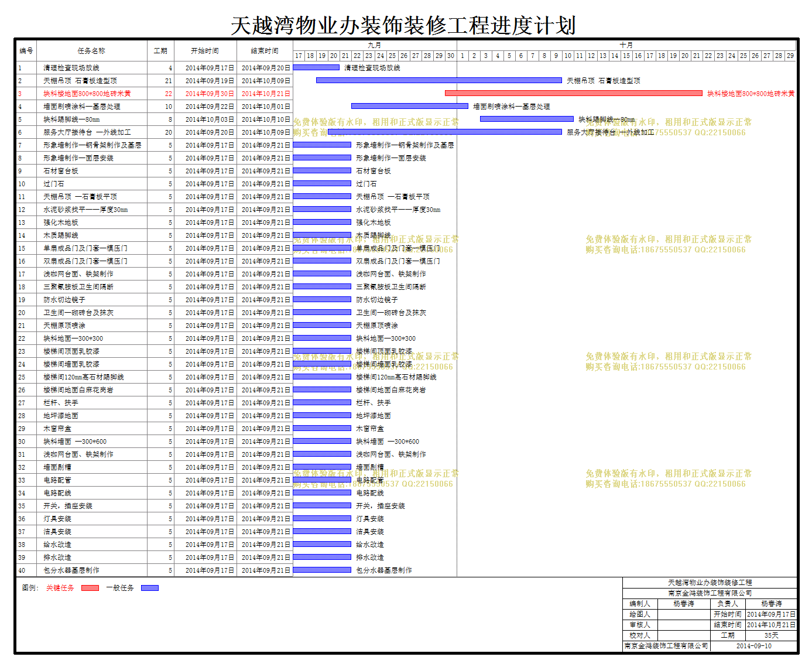Click duration 21 for 天棚吊顶 石膏板造型顶
The width and height of the screenshot is (812, 667).
tap(169, 81)
